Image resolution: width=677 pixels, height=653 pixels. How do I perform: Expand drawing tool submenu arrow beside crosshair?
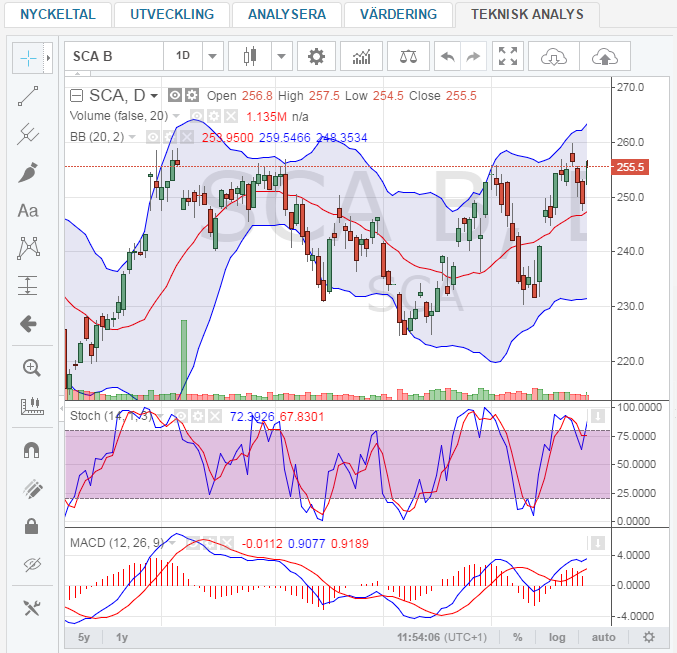tap(48, 58)
